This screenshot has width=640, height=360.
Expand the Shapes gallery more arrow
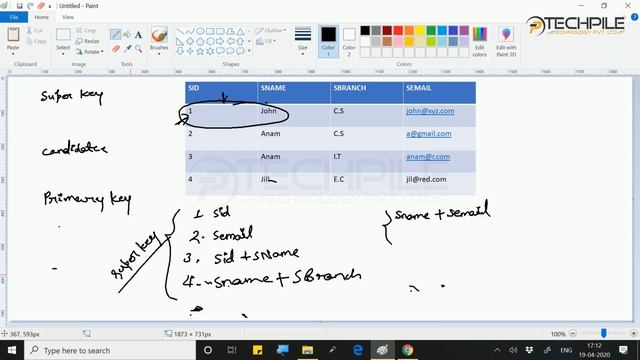pos(249,51)
